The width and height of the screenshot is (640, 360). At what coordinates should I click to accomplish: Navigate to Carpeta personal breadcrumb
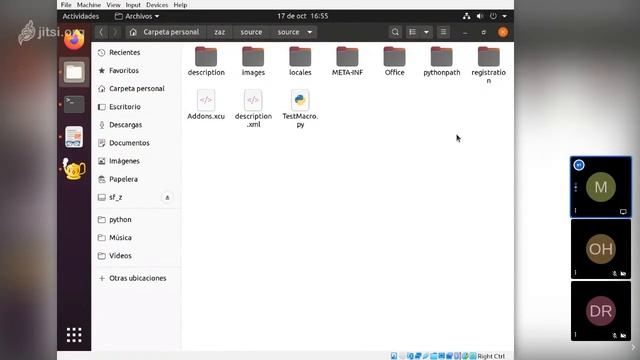pos(165,32)
